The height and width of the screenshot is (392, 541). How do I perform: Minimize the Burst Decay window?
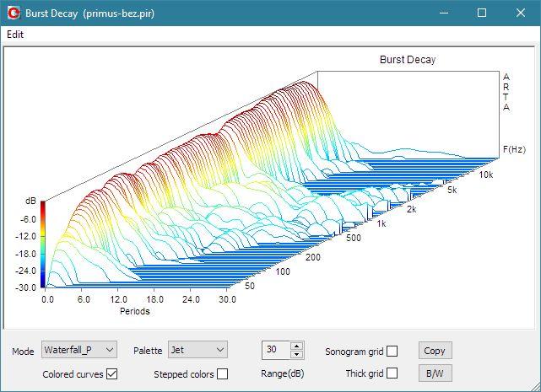(x=442, y=13)
